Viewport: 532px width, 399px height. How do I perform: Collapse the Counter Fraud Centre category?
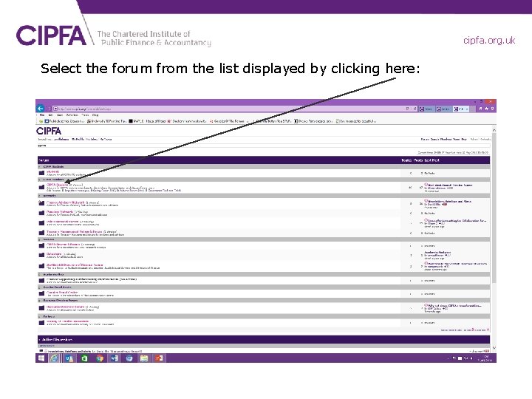pyautogui.click(x=40, y=287)
